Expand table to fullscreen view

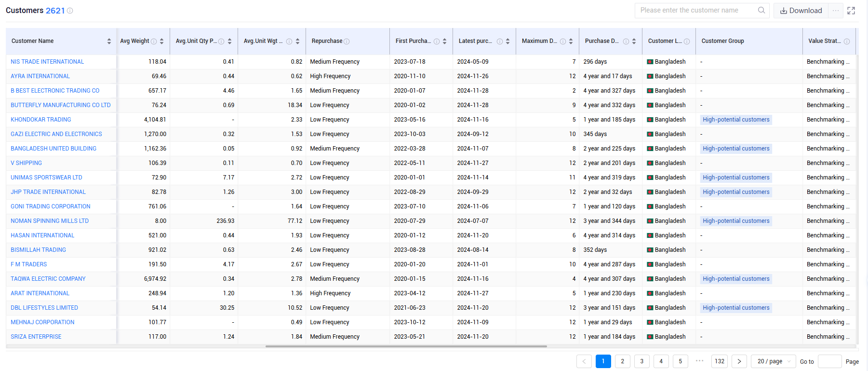tap(851, 11)
